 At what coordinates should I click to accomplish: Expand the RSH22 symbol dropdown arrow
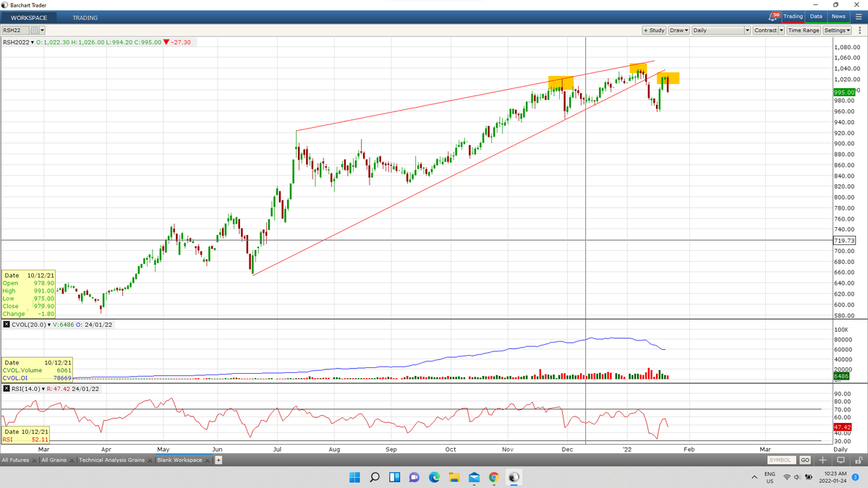(42, 30)
